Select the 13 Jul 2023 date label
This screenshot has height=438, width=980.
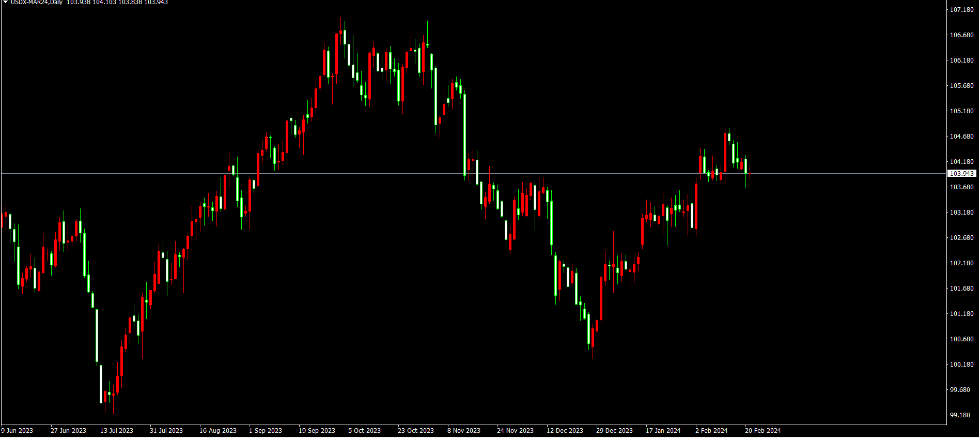(x=117, y=431)
